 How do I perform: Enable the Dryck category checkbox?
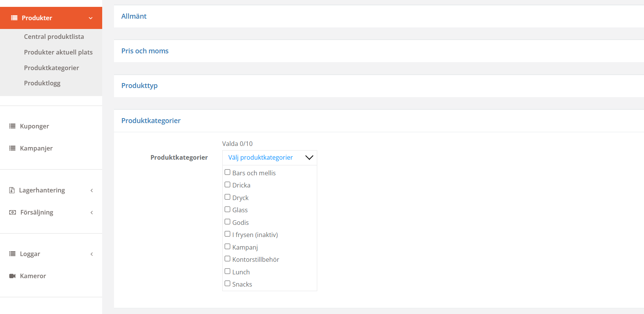pos(228,197)
